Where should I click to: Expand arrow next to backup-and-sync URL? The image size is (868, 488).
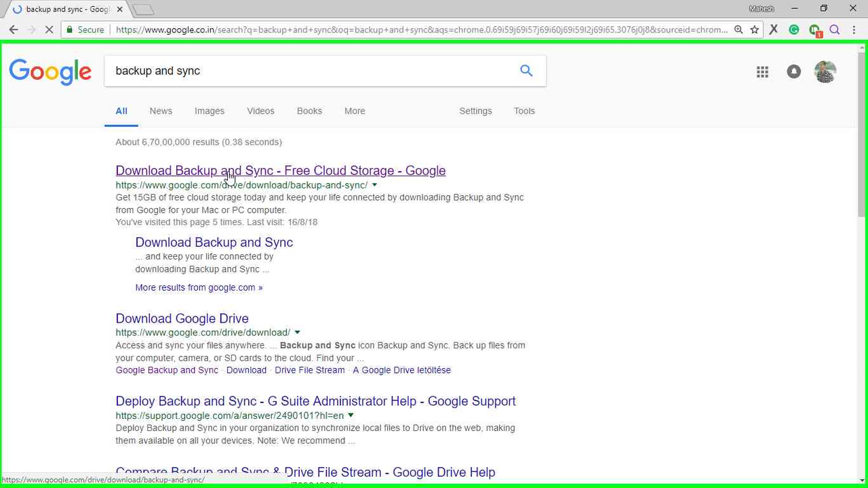click(x=374, y=185)
